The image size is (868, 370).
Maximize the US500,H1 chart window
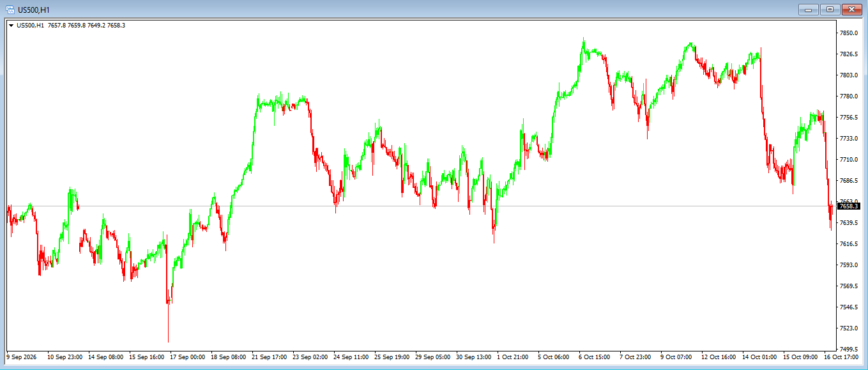[830, 10]
